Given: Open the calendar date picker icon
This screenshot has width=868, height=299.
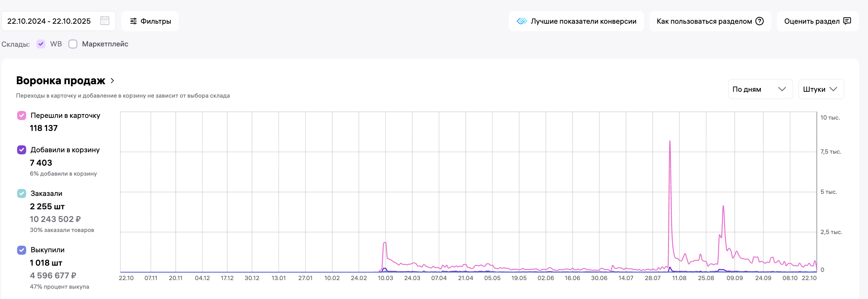Looking at the screenshot, I should (105, 21).
